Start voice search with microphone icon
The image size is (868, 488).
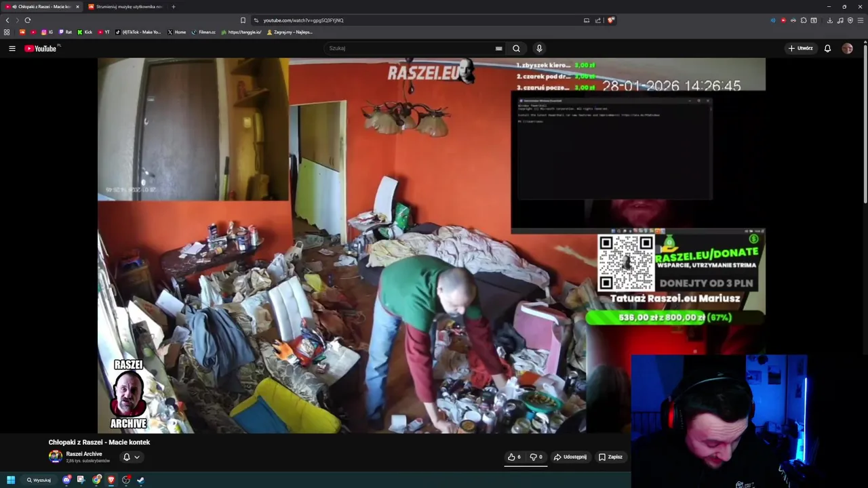(x=539, y=48)
